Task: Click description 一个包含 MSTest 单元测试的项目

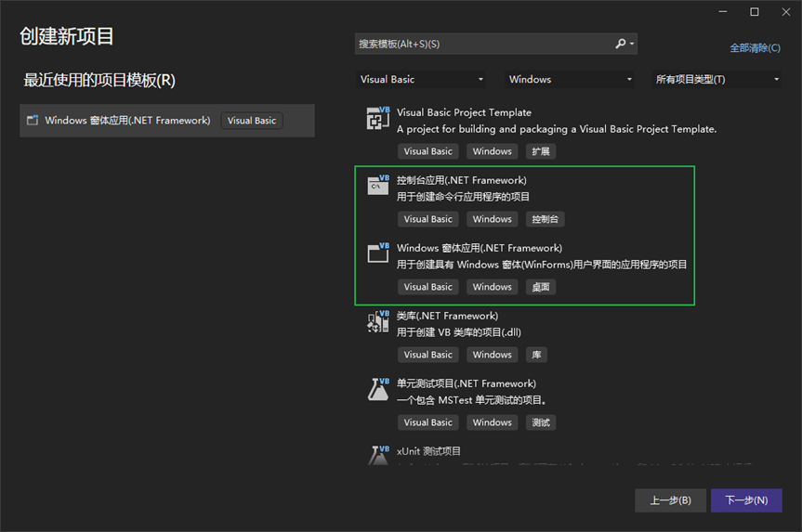Action: (x=471, y=400)
